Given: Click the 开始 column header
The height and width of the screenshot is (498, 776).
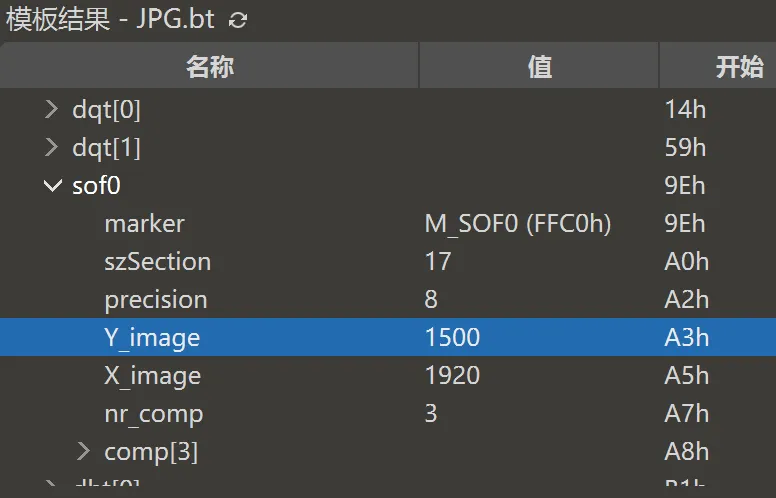Looking at the screenshot, I should pyautogui.click(x=739, y=67).
